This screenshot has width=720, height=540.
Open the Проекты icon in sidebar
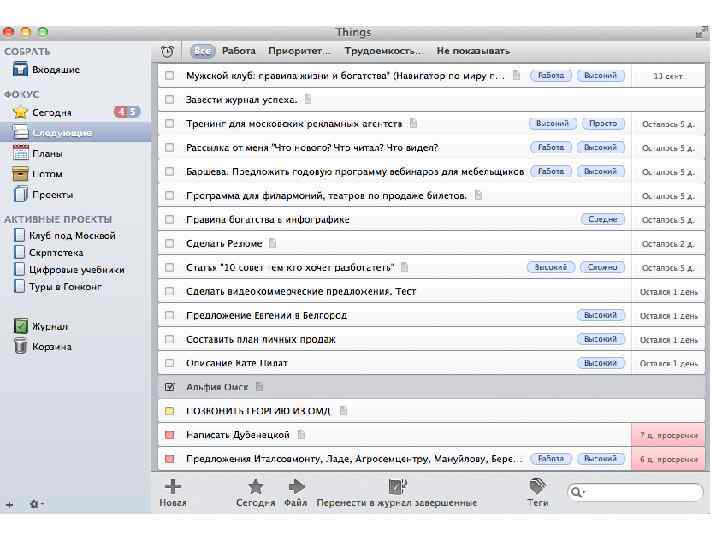(20, 194)
